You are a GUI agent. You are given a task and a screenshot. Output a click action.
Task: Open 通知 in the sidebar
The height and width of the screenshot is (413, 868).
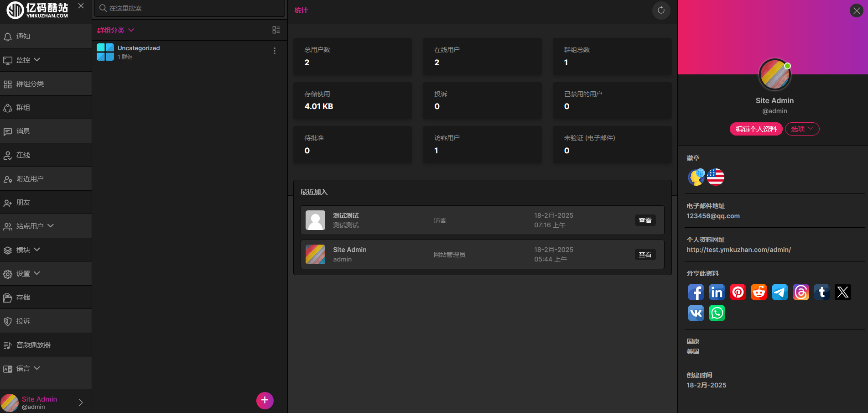tap(23, 37)
